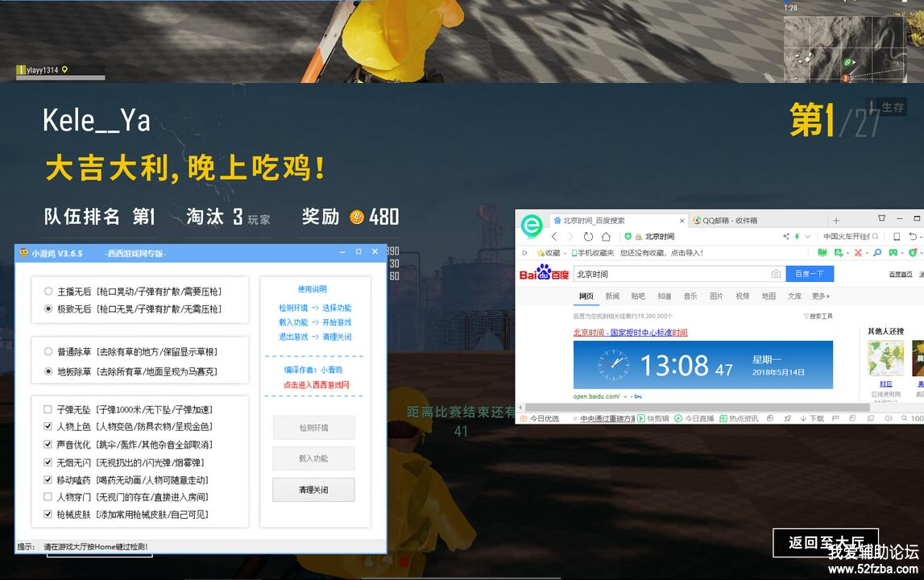Click the Baidu logo
The width and height of the screenshot is (924, 580).
[x=544, y=273]
